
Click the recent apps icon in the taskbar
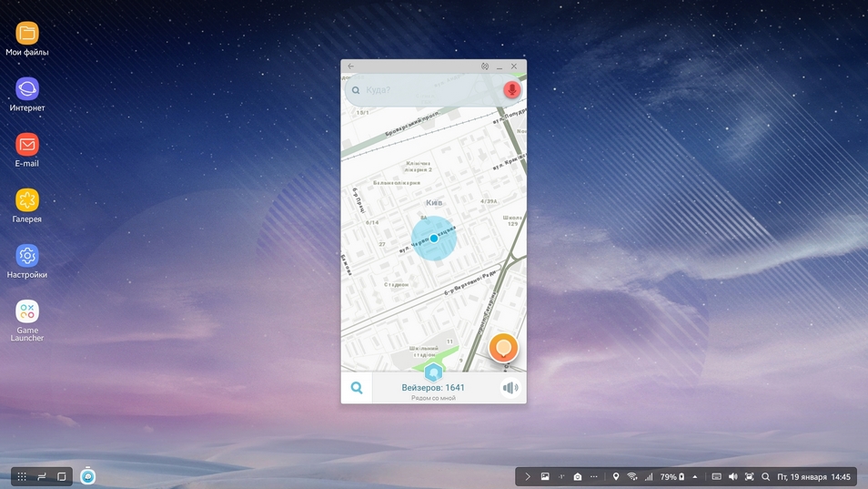click(42, 476)
